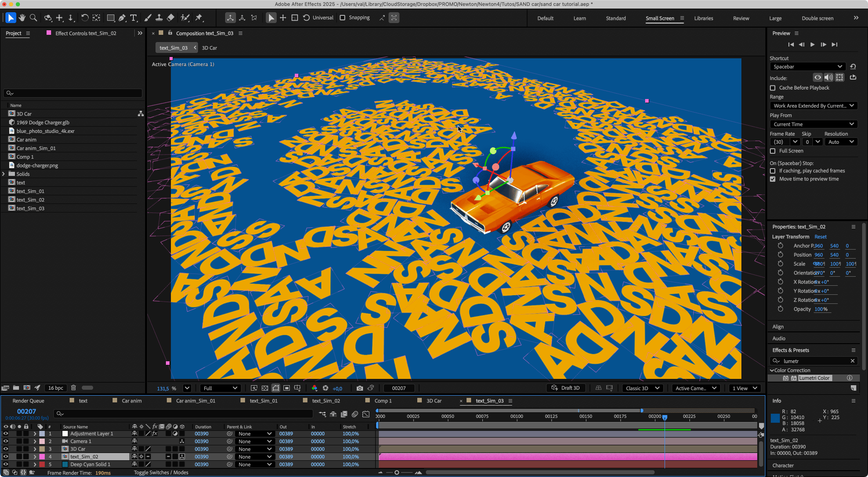Click the Play button in Preview panel
The height and width of the screenshot is (477, 868).
pyautogui.click(x=812, y=44)
